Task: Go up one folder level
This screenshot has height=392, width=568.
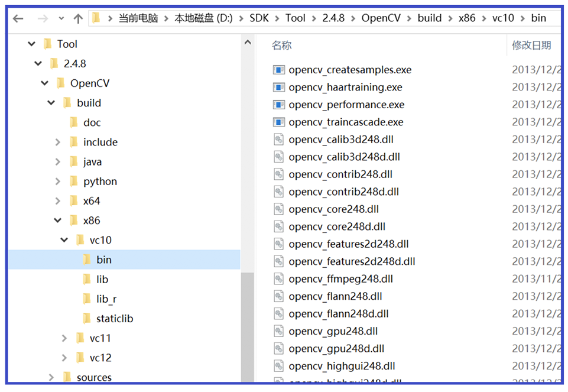Action: pyautogui.click(x=78, y=18)
